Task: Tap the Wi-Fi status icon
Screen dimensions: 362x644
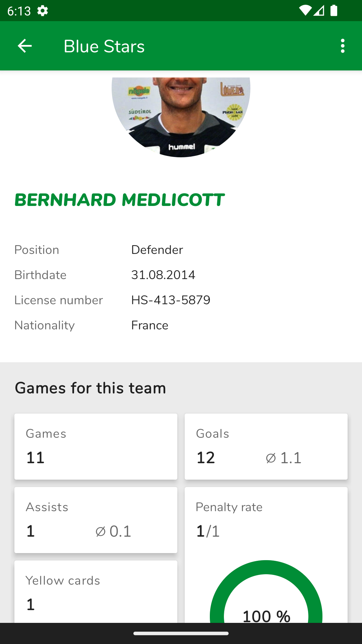Action: click(305, 11)
